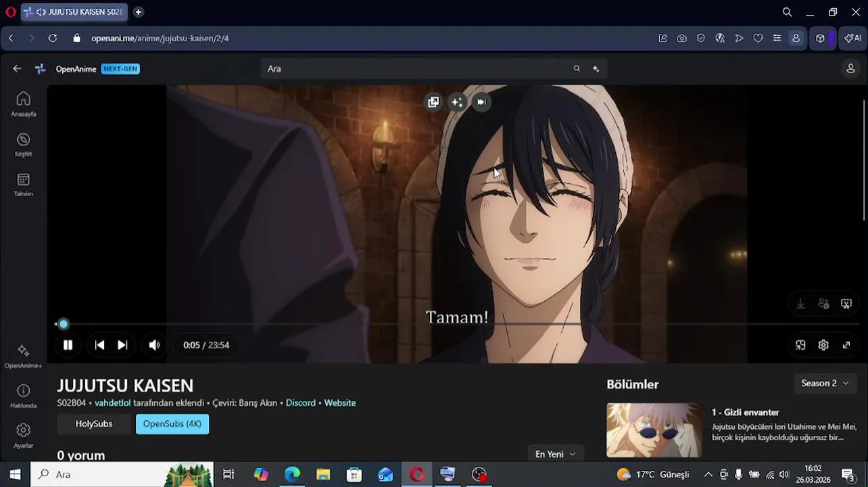Mute the video volume

pyautogui.click(x=154, y=345)
